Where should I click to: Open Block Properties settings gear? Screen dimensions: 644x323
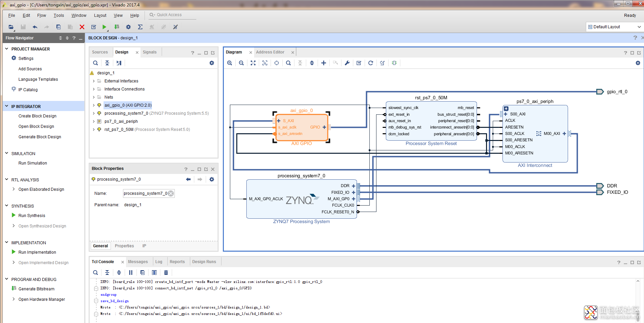click(212, 179)
